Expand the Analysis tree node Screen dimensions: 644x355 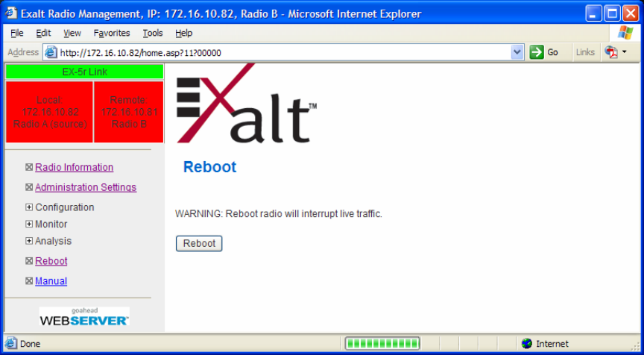click(29, 241)
